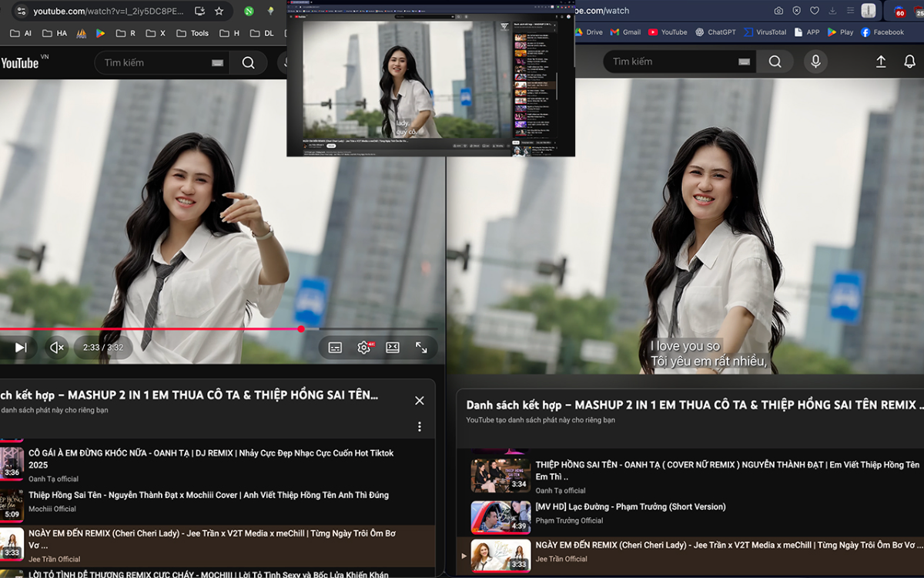Toggle subtitles with the captions icon
The width and height of the screenshot is (924, 578).
[x=334, y=348]
